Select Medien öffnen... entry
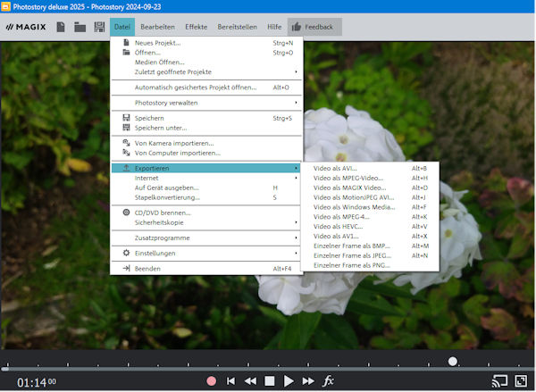The height and width of the screenshot is (392, 536). tap(206, 63)
